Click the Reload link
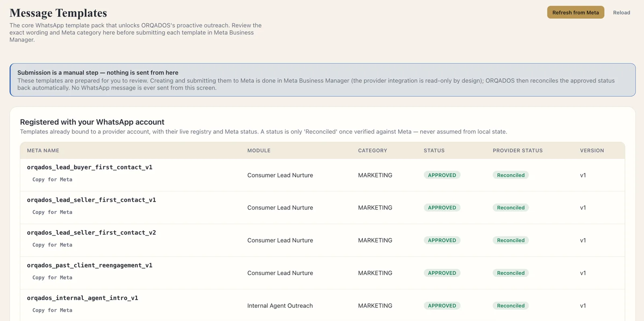This screenshot has height=321, width=644. point(621,12)
